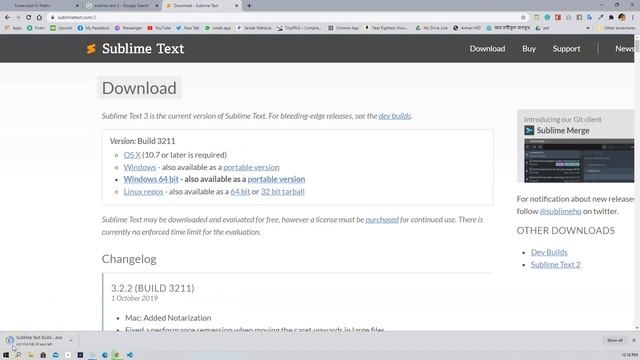Open the Chrome App bookmark
Viewport: 640px width, 360px height.
click(343, 28)
